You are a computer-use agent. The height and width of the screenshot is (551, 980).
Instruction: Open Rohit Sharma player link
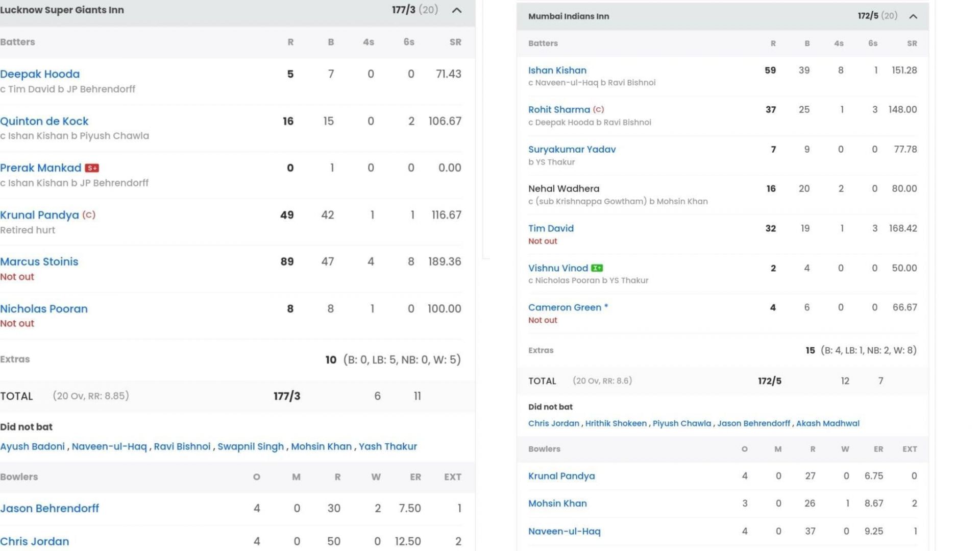559,109
